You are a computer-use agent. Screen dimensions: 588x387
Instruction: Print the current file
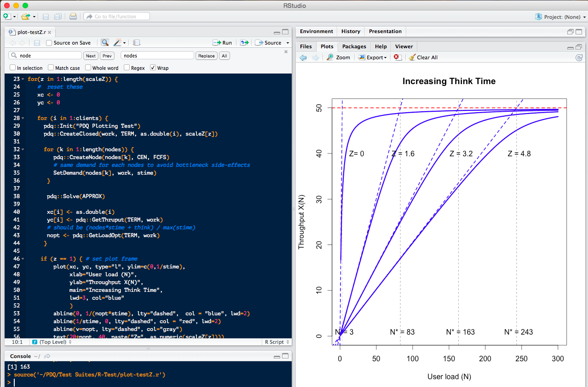click(73, 17)
